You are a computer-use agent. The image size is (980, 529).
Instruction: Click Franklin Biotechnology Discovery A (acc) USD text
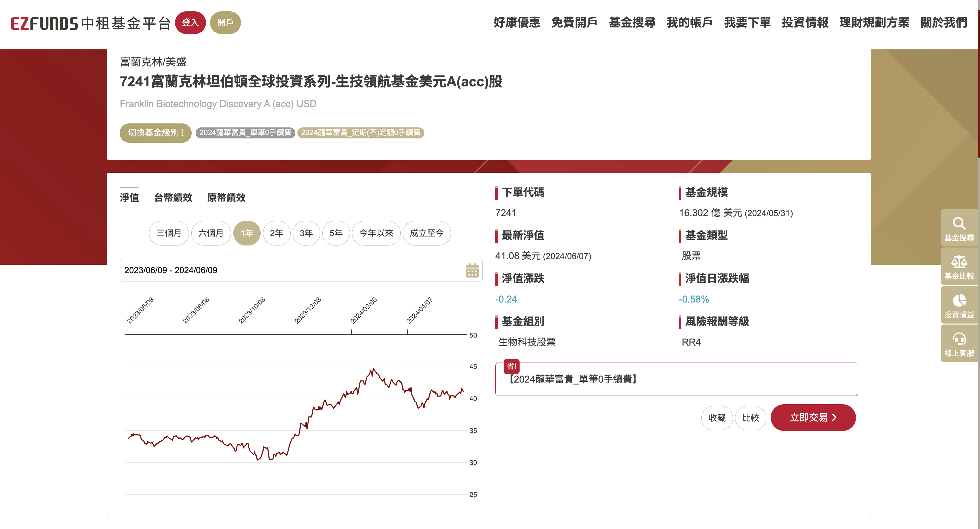pyautogui.click(x=218, y=104)
